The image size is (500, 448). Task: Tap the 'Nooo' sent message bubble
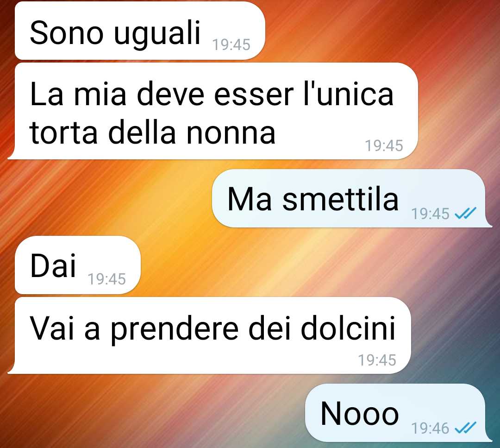(x=399, y=413)
